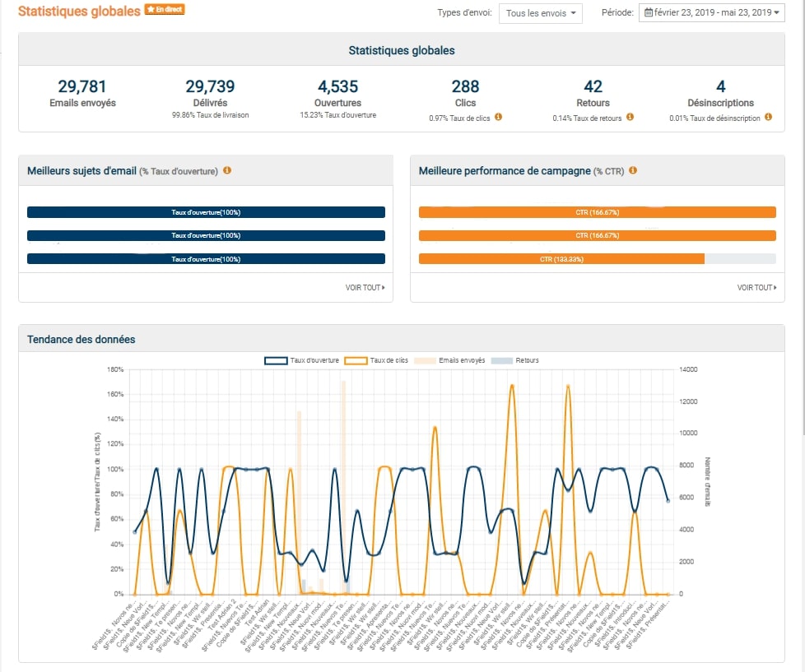Click the En direct live indicator badge
Screen dimensions: 805x672
pyautogui.click(x=165, y=10)
